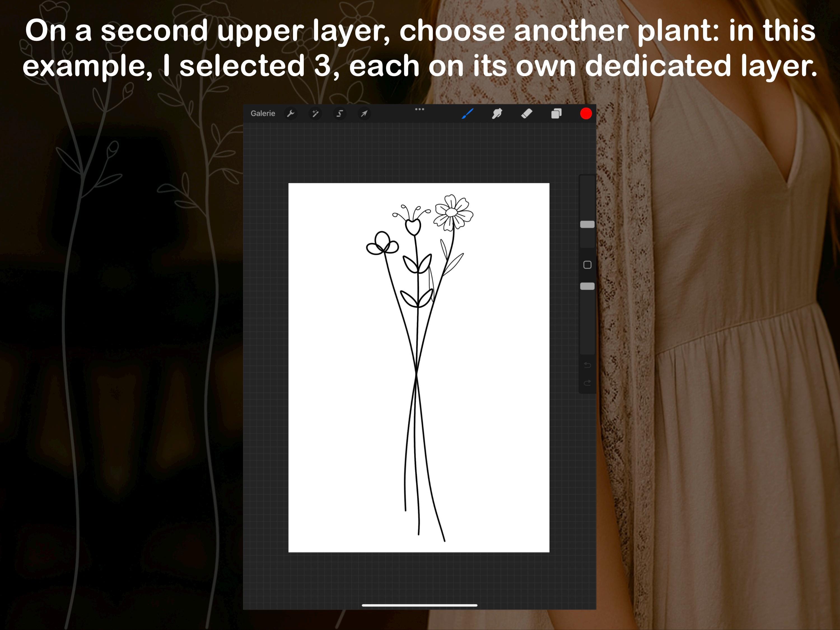840x630 pixels.
Task: Open the red color swatch picker
Action: pyautogui.click(x=586, y=114)
